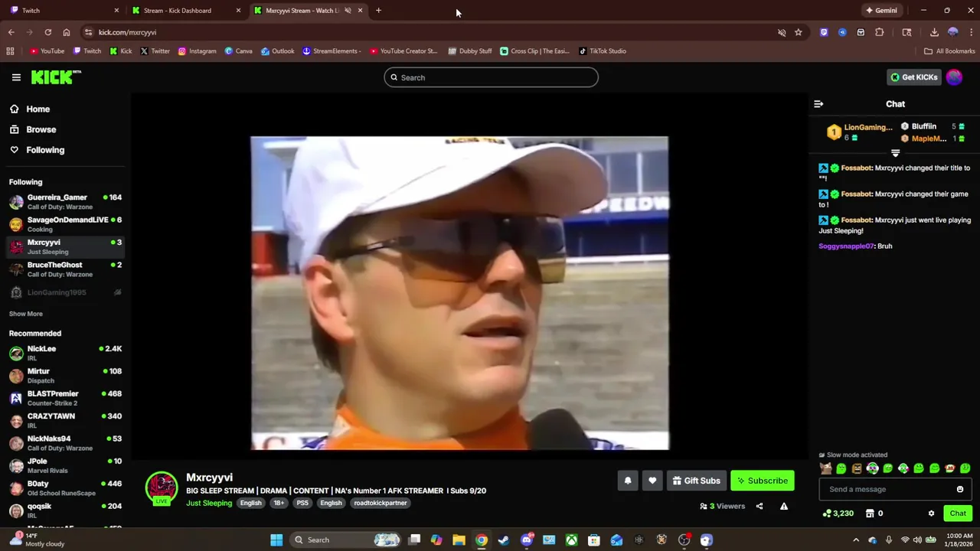
Task: Insert the angry brown box emote
Action: [x=857, y=468]
